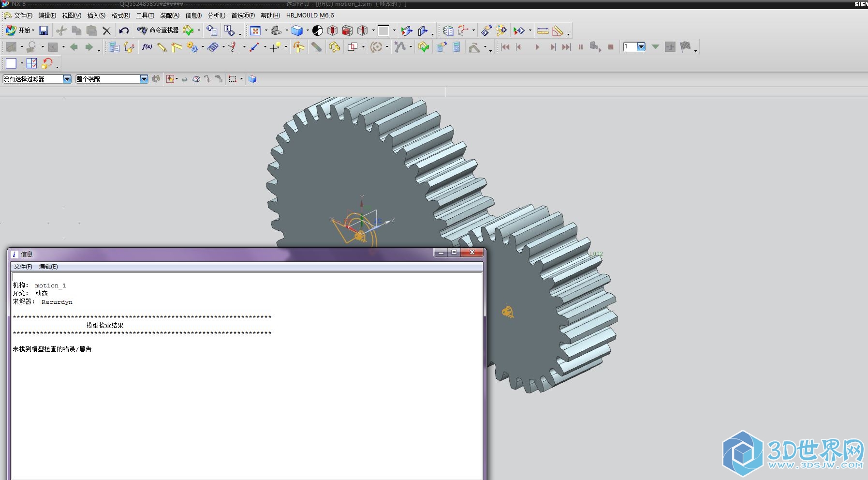Image resolution: width=868 pixels, height=480 pixels.
Task: Click the blue spring connector icon
Action: click(x=213, y=47)
